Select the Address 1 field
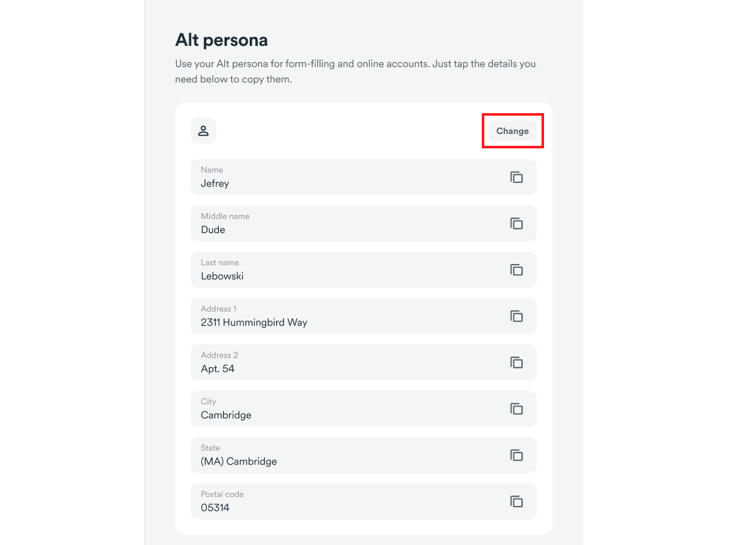This screenshot has width=756, height=545. point(364,316)
